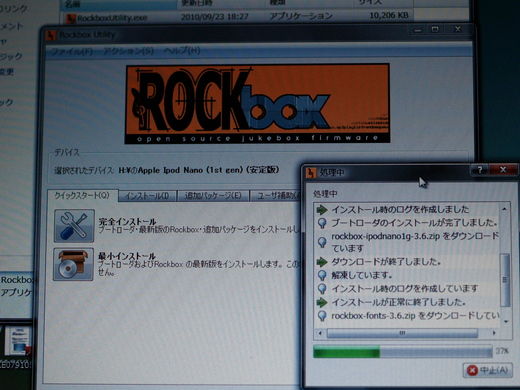Click the desktop thumbnail icon at bottom left

pos(17,341)
